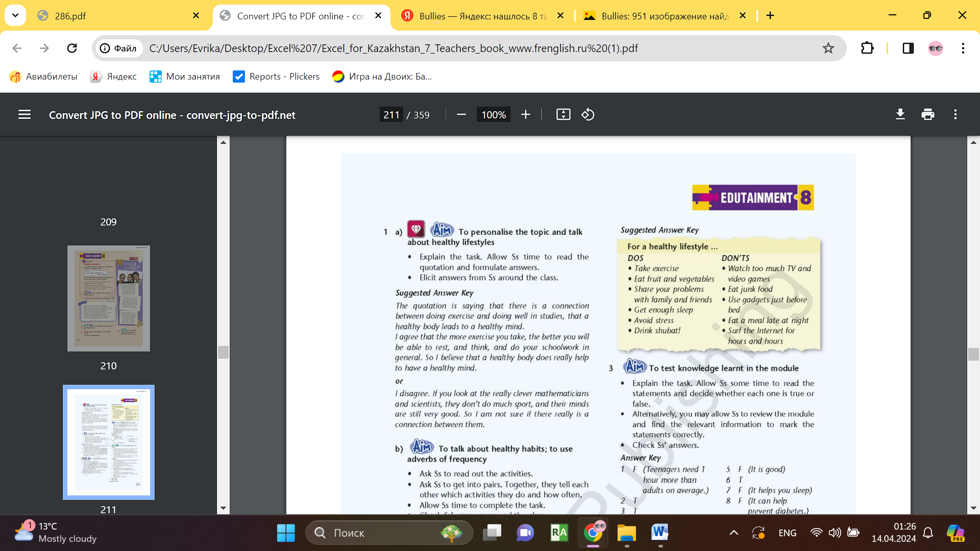This screenshot has width=980, height=551.
Task: Toggle the PDF sidebar menu icon
Action: (x=24, y=115)
